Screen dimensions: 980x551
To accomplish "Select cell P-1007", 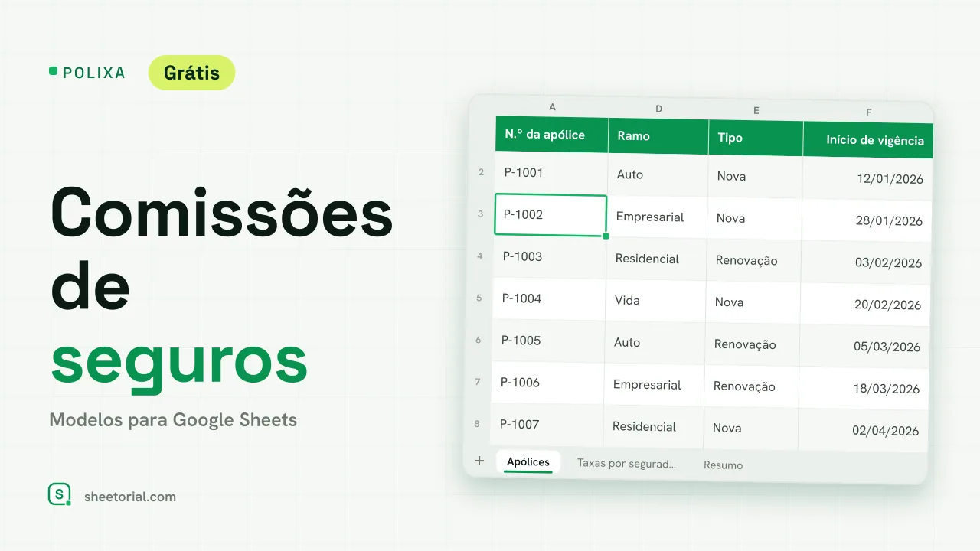I will coord(547,425).
